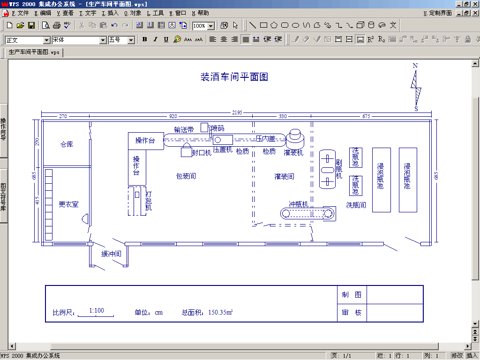Open the 100% zoom dropdown
This screenshot has height=360, width=480.
(x=211, y=26)
